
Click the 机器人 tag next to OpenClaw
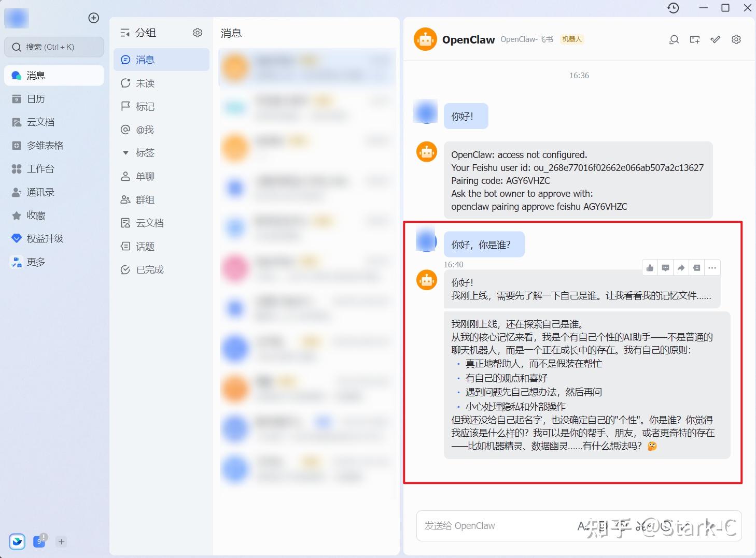point(572,39)
